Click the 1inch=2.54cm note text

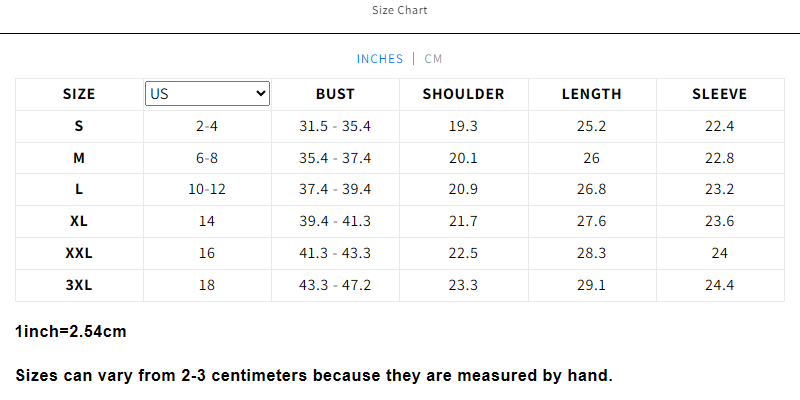[71, 332]
